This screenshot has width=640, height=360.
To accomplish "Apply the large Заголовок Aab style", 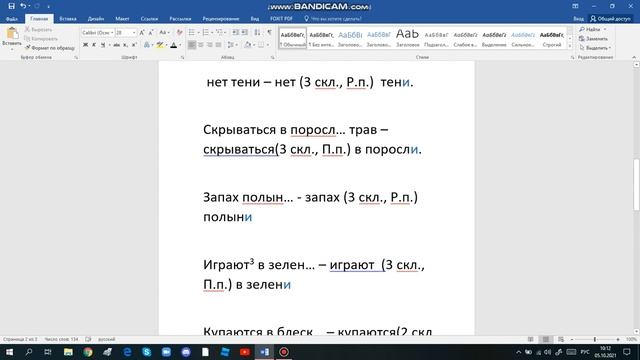I will (x=407, y=38).
